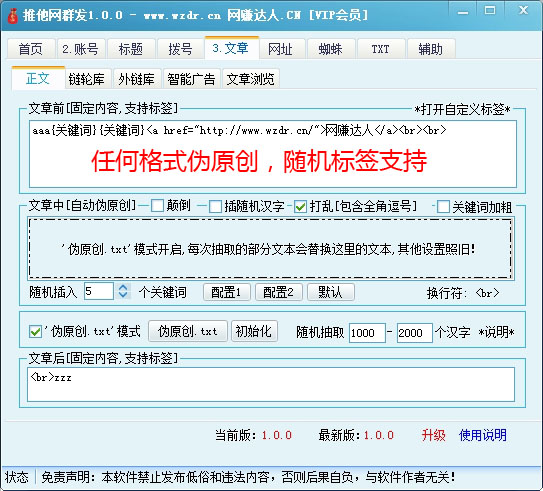Click the 最新版 1.0.0 version text
Viewport: 543px width, 491px height.
[356, 435]
